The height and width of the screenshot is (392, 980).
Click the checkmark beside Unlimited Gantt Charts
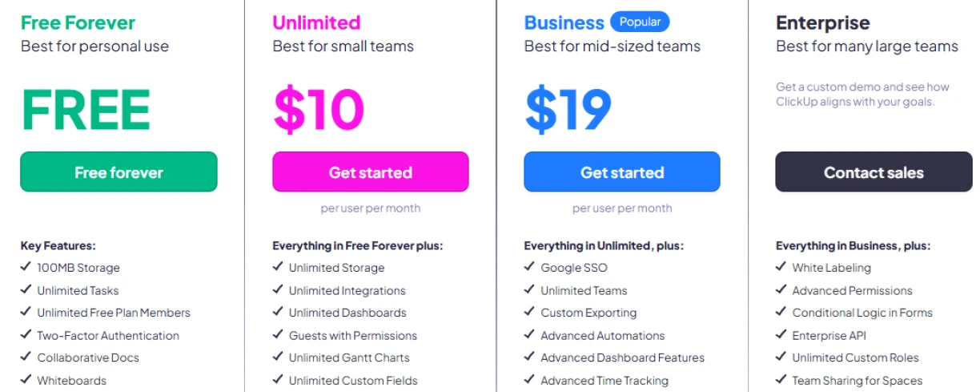point(278,358)
